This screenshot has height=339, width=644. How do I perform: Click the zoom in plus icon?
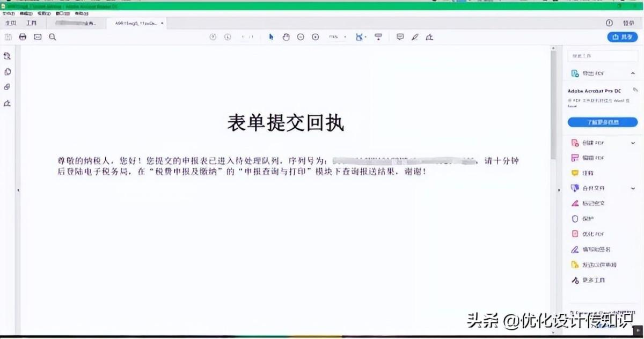tap(316, 37)
